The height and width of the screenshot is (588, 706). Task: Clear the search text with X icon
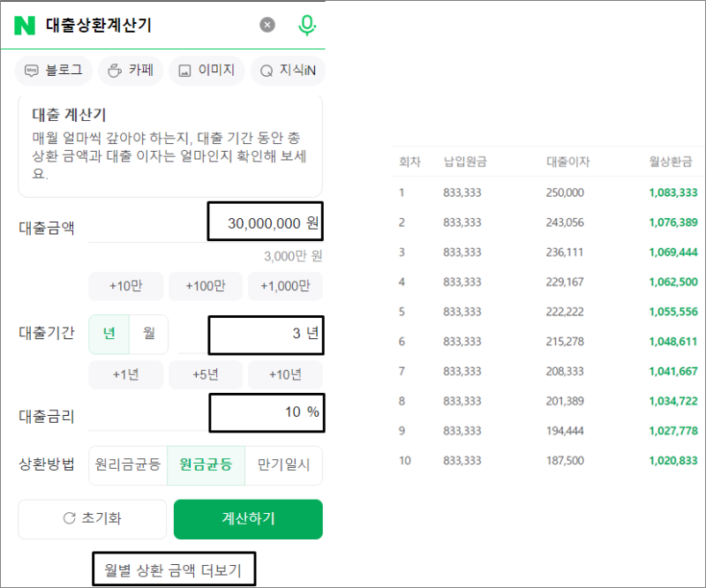(x=267, y=26)
